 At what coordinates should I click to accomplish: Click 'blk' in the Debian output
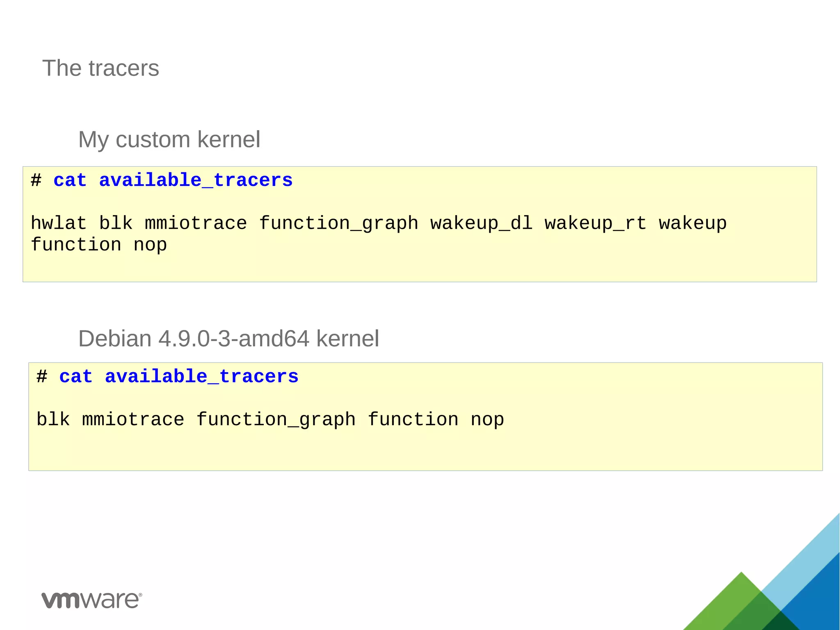coord(53,420)
